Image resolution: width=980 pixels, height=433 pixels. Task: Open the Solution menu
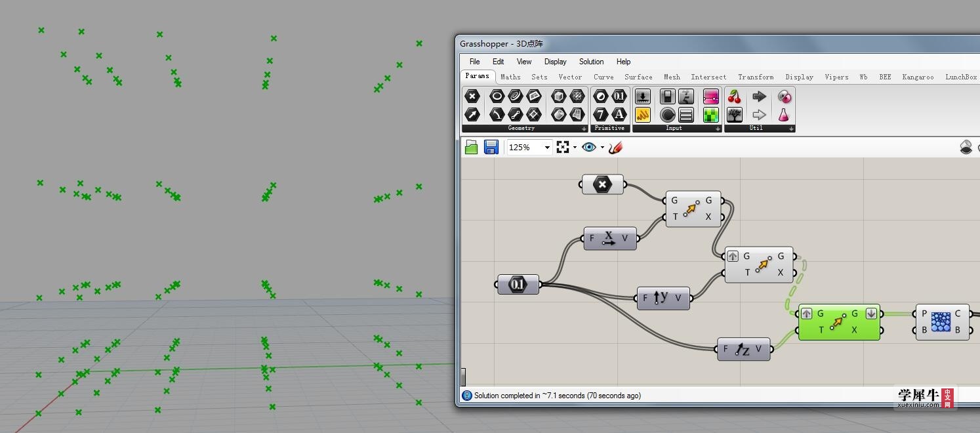[x=591, y=62]
